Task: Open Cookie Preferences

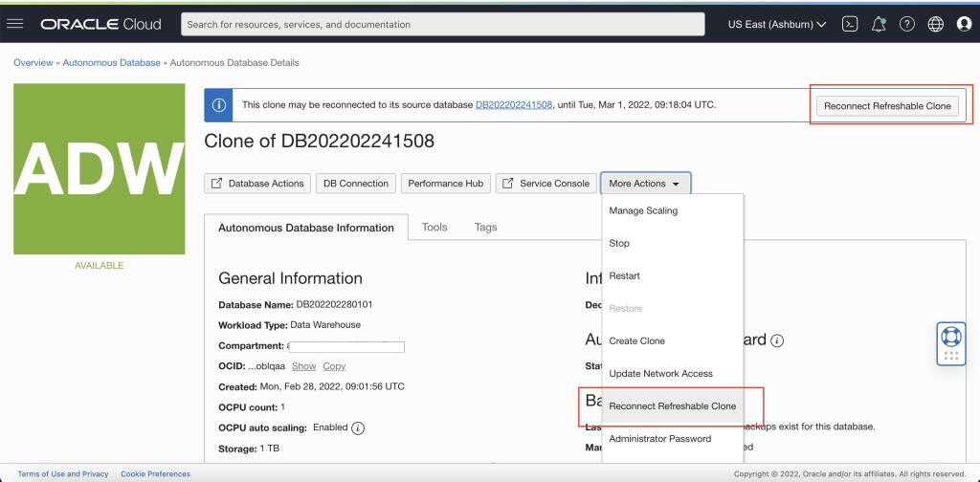Action: 156,474
